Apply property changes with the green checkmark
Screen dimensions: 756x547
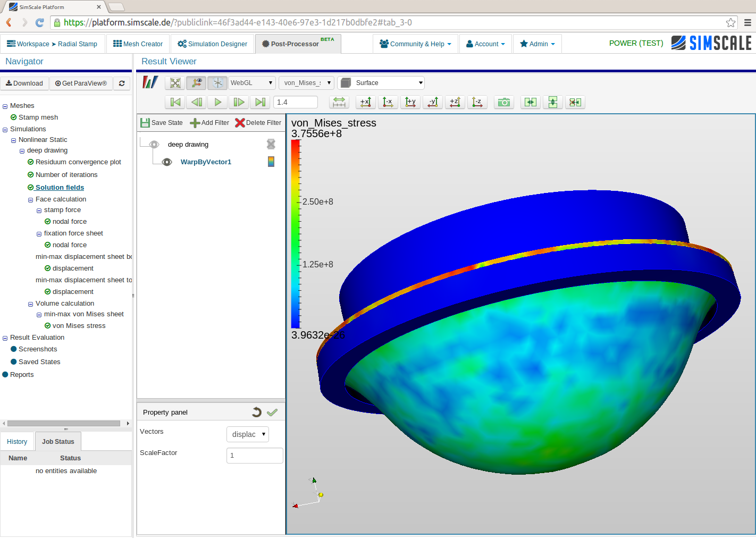(272, 413)
